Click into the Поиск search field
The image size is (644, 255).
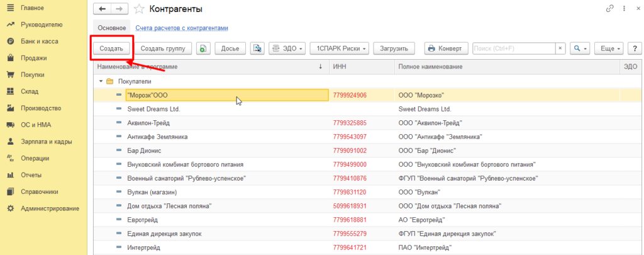click(513, 48)
